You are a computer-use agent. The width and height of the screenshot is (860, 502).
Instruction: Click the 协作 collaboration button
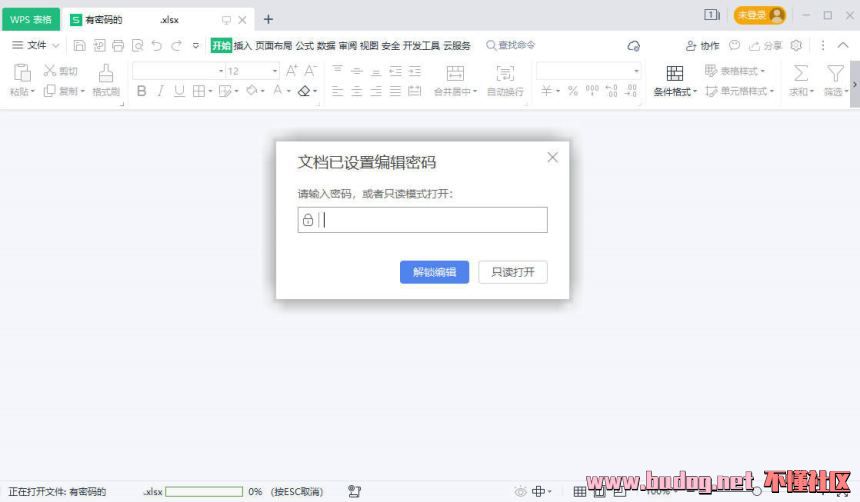[x=703, y=46]
